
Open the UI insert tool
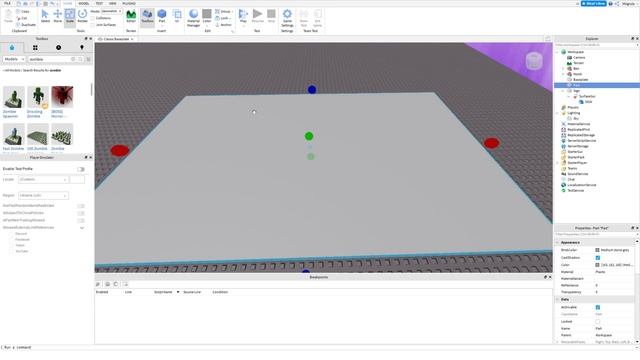coord(177,16)
